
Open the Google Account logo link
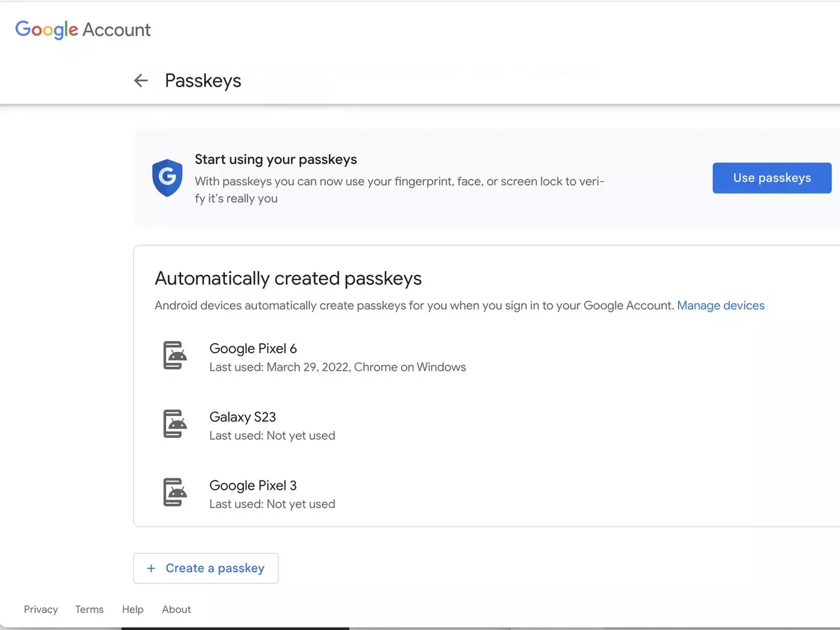pyautogui.click(x=83, y=30)
